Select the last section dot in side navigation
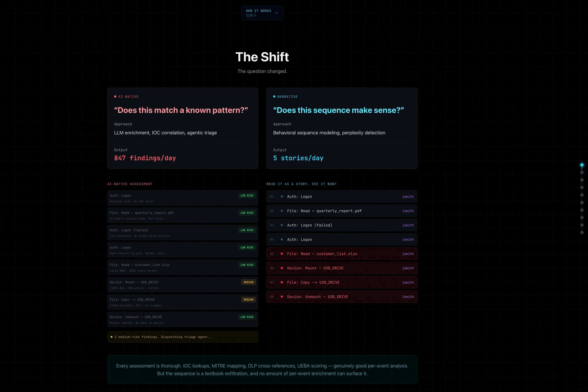Screen dimensions: 588x392 click(582, 232)
